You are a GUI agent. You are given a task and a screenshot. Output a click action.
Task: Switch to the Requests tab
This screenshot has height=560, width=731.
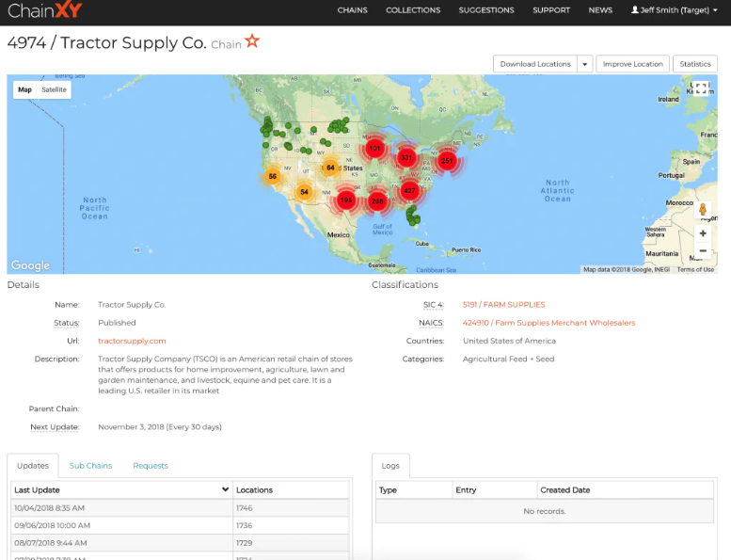pos(151,465)
